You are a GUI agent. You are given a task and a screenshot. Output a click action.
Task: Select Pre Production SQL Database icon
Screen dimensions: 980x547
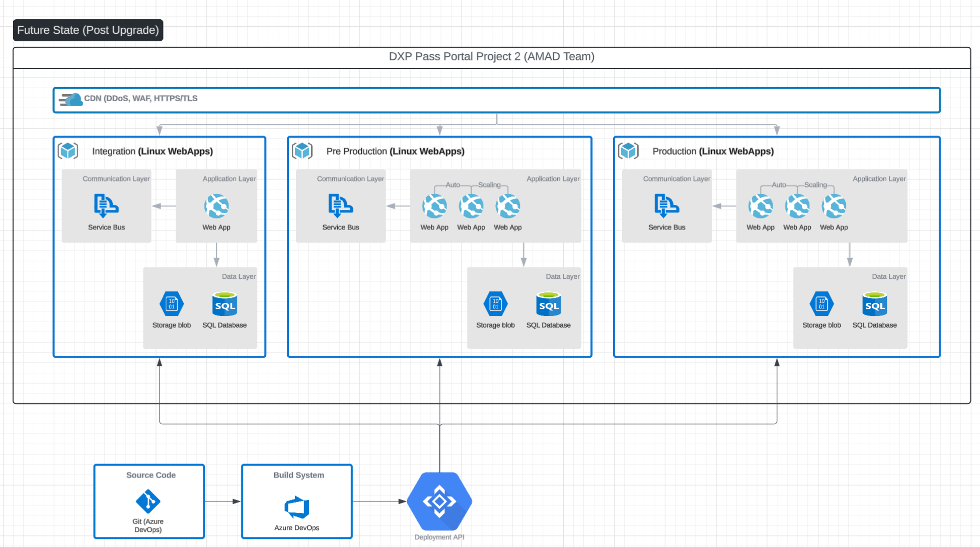pyautogui.click(x=548, y=304)
